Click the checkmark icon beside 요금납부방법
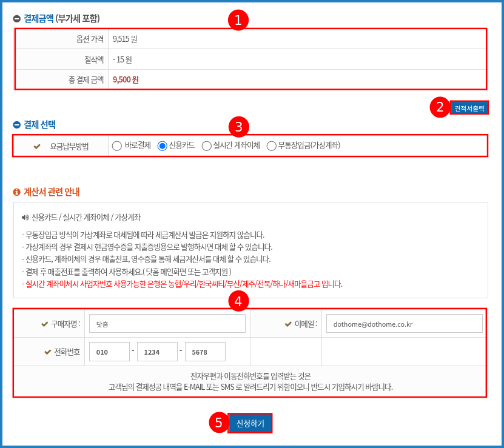The width and height of the screenshot is (504, 448). click(x=37, y=146)
